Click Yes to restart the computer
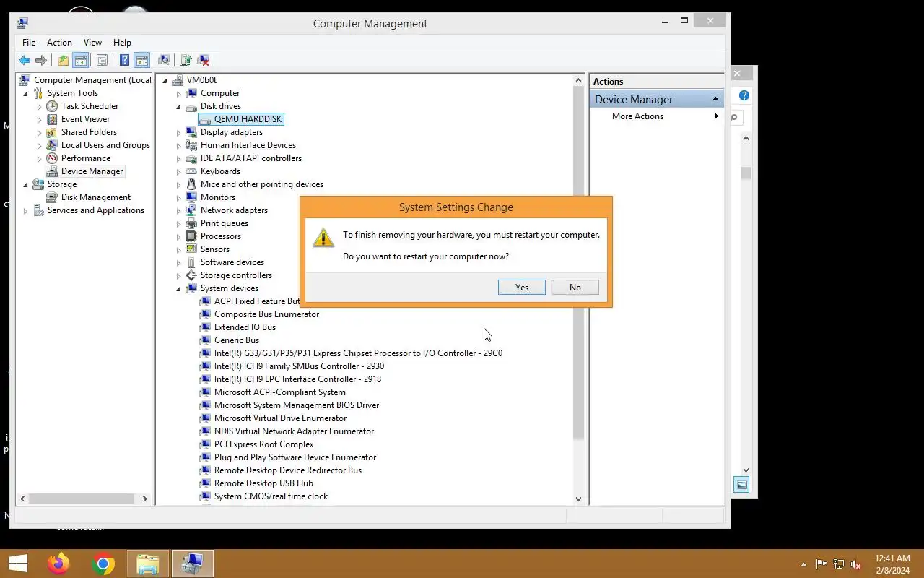The height and width of the screenshot is (578, 924). click(x=522, y=288)
